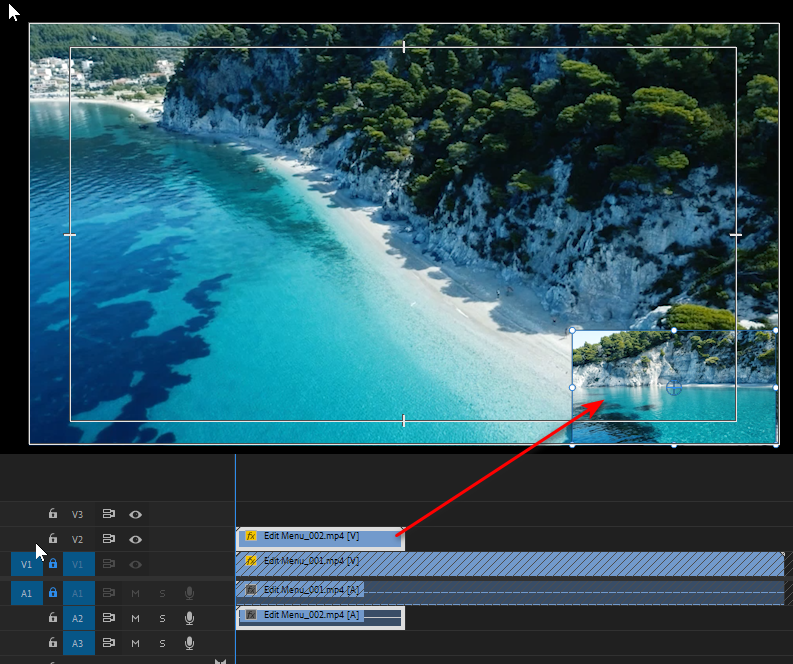The image size is (793, 664).
Task: Toggle the lock on track V3
Action: [53, 514]
